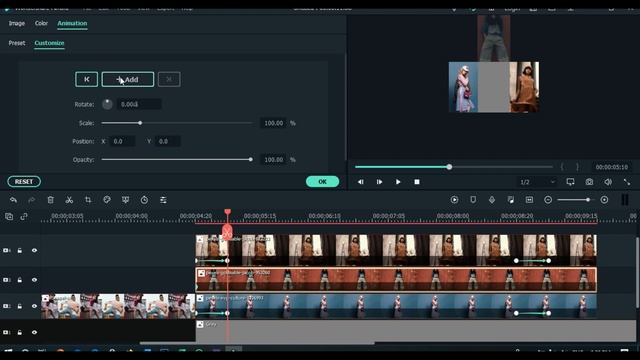640x360 pixels.
Task: Lock the track with the brown dress clip
Action: pyautogui.click(x=20, y=250)
